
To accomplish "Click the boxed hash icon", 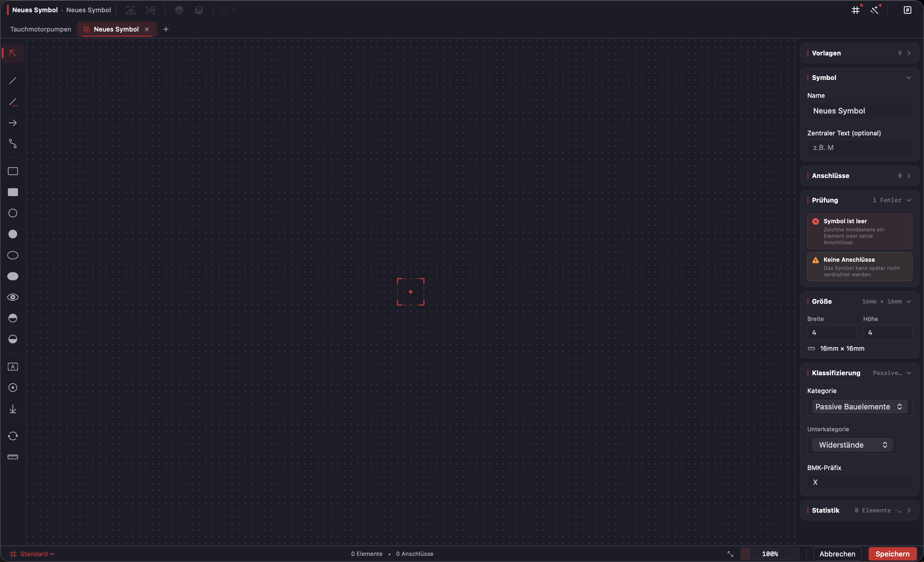I will click(907, 10).
